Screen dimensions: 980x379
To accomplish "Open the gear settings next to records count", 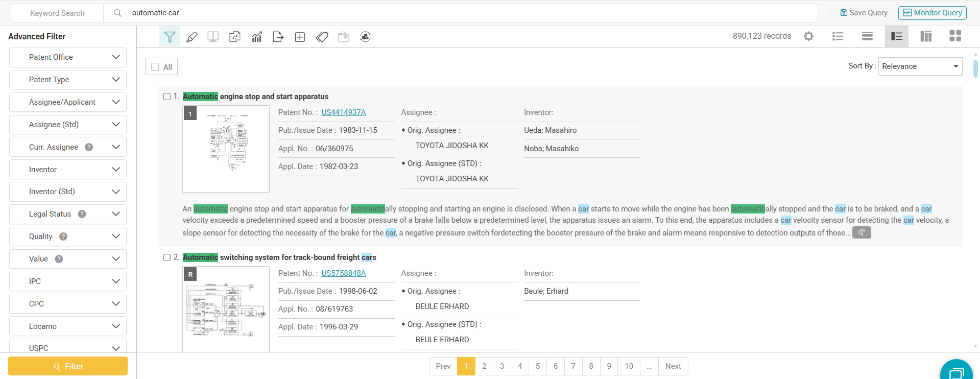I will (x=808, y=36).
